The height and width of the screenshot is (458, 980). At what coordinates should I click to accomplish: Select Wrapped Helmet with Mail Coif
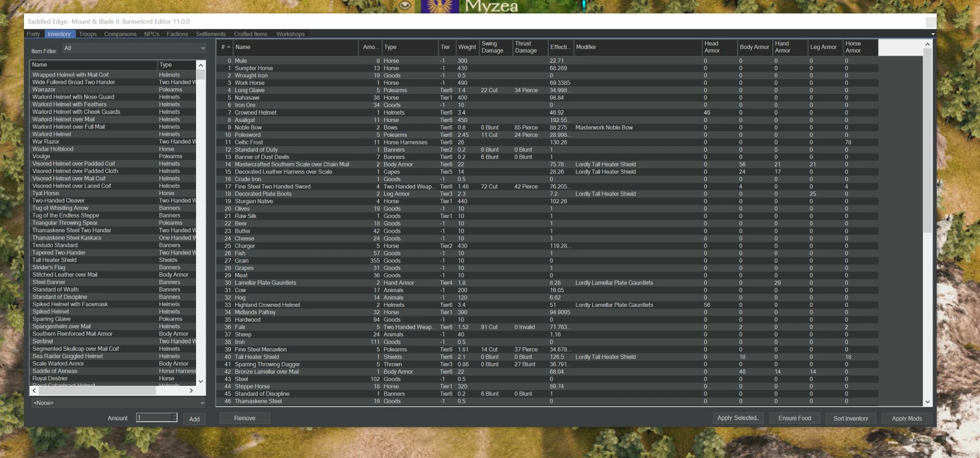[x=113, y=75]
